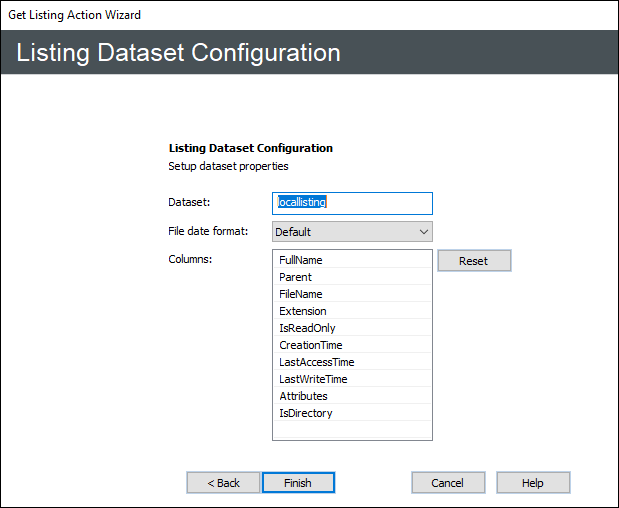The height and width of the screenshot is (508, 619).
Task: Expand the date format list via its arrow
Action: click(x=423, y=232)
